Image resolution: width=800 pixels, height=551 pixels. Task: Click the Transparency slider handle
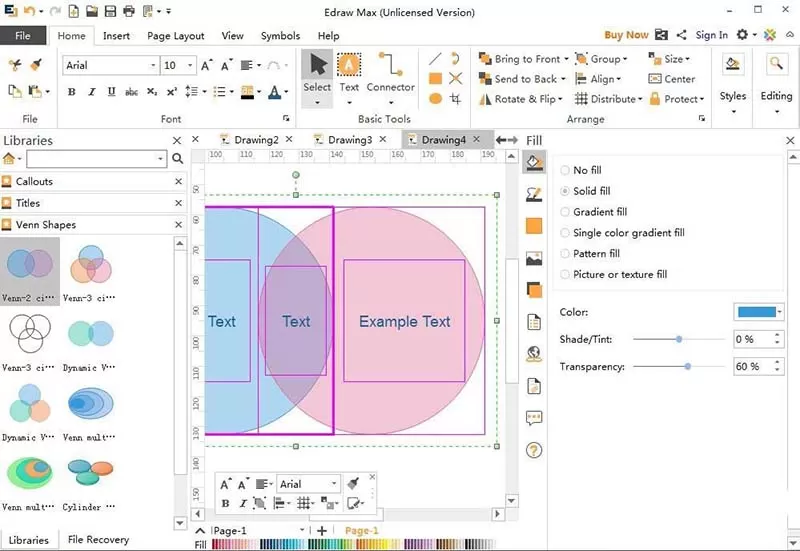pos(688,366)
